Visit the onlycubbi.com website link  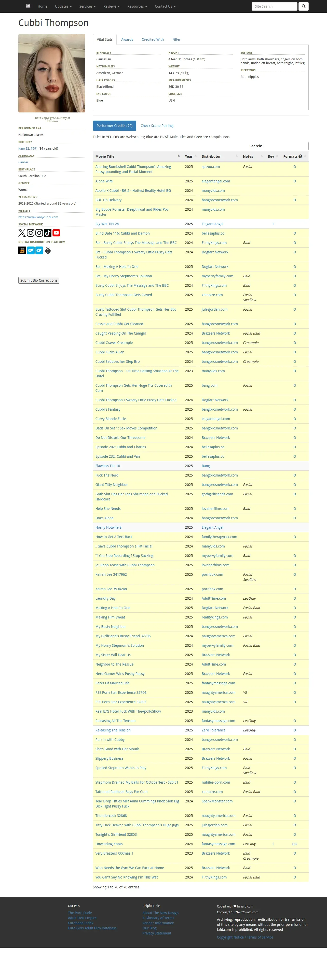(38, 217)
